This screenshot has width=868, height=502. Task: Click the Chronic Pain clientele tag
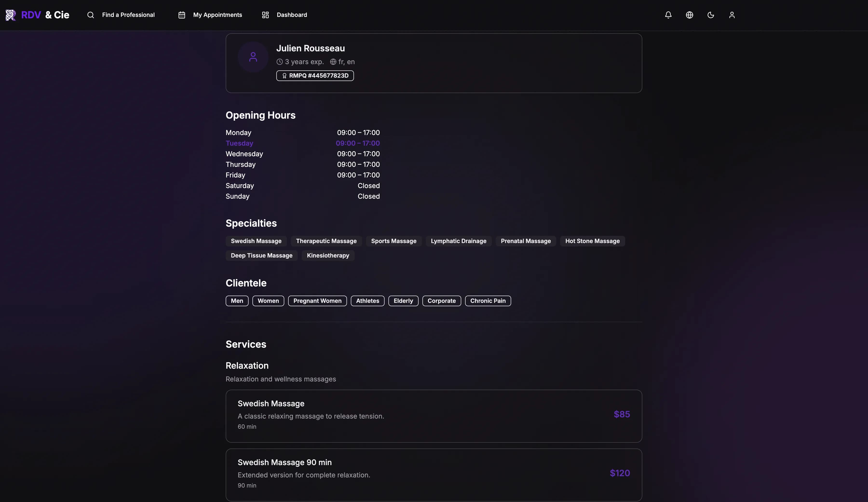[x=488, y=301]
